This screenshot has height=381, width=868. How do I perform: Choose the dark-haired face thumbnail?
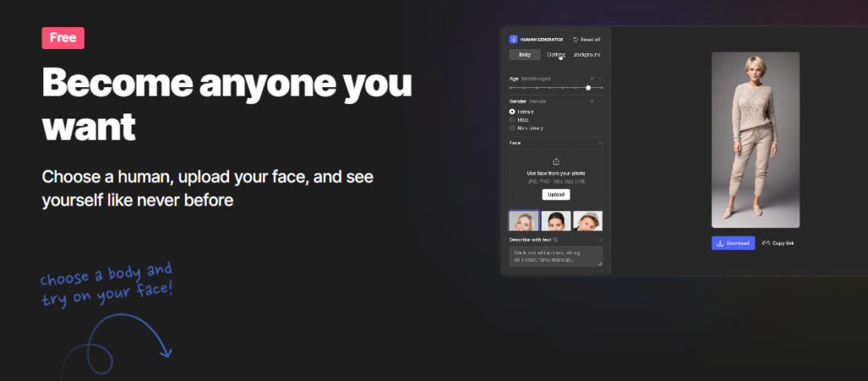coord(556,220)
